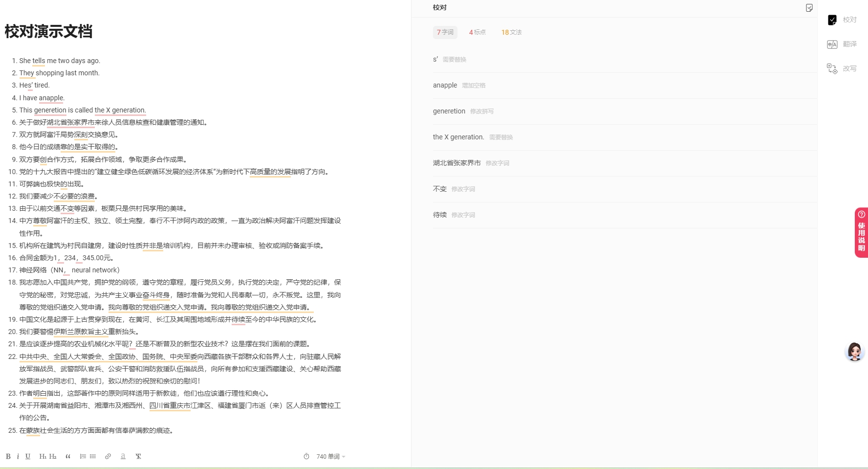Click the 使用说明 help button

(x=861, y=233)
